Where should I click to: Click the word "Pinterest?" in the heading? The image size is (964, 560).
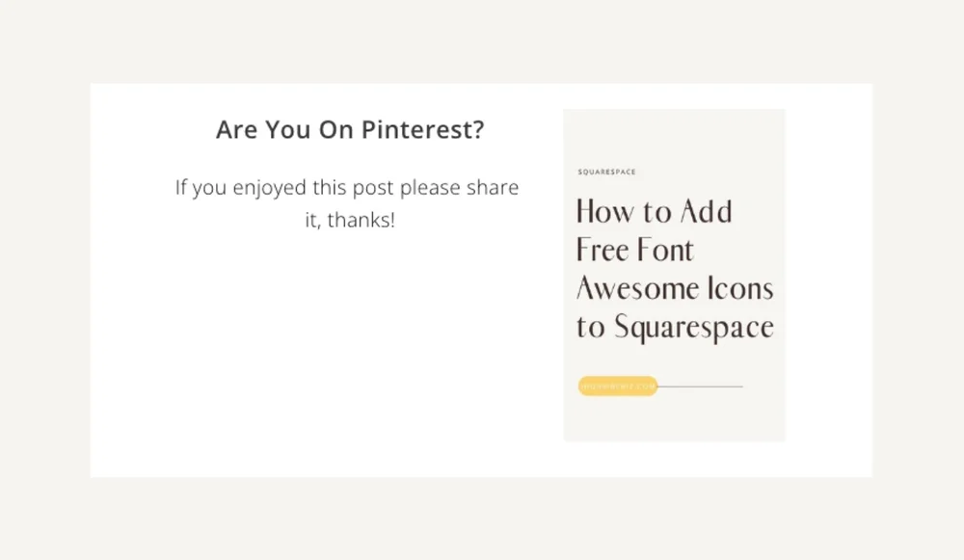(x=422, y=130)
